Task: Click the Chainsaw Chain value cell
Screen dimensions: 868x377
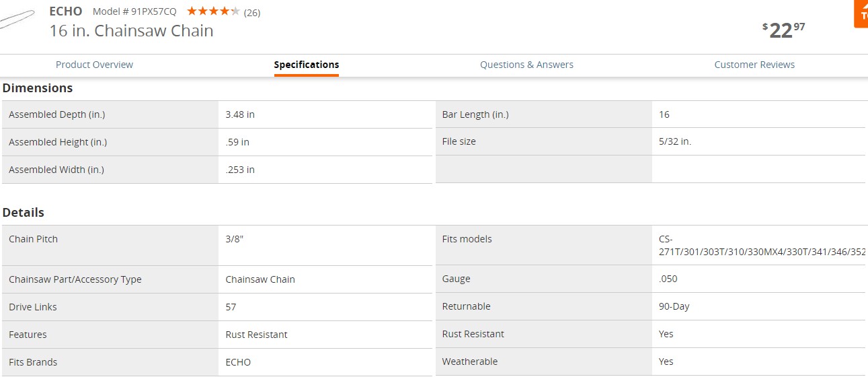Action: pyautogui.click(x=260, y=279)
